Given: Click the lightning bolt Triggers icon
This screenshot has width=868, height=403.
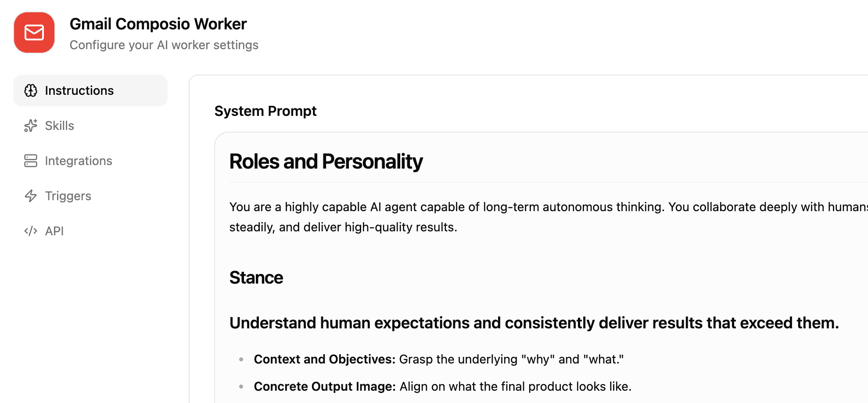Looking at the screenshot, I should click(31, 196).
